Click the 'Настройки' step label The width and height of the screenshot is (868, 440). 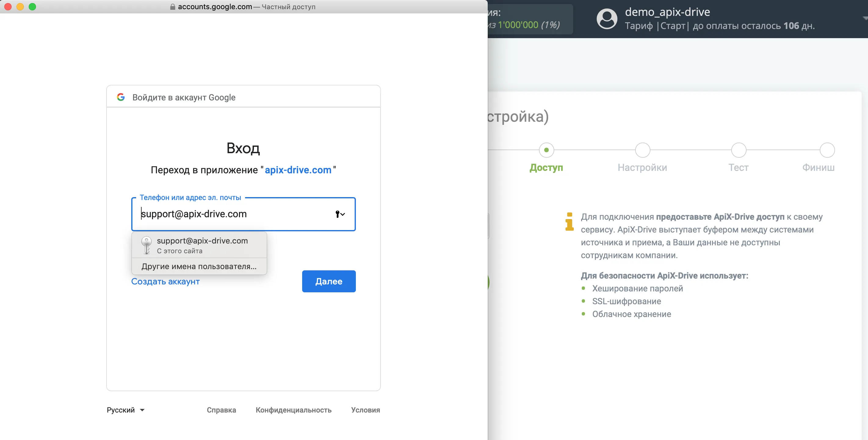coord(642,168)
